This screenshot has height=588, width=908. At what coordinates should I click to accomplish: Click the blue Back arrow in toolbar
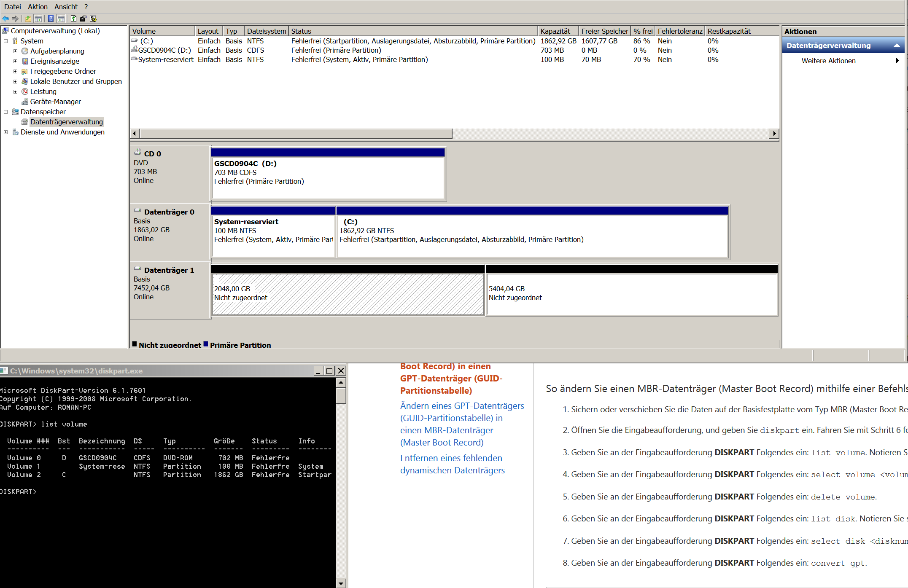(5, 19)
